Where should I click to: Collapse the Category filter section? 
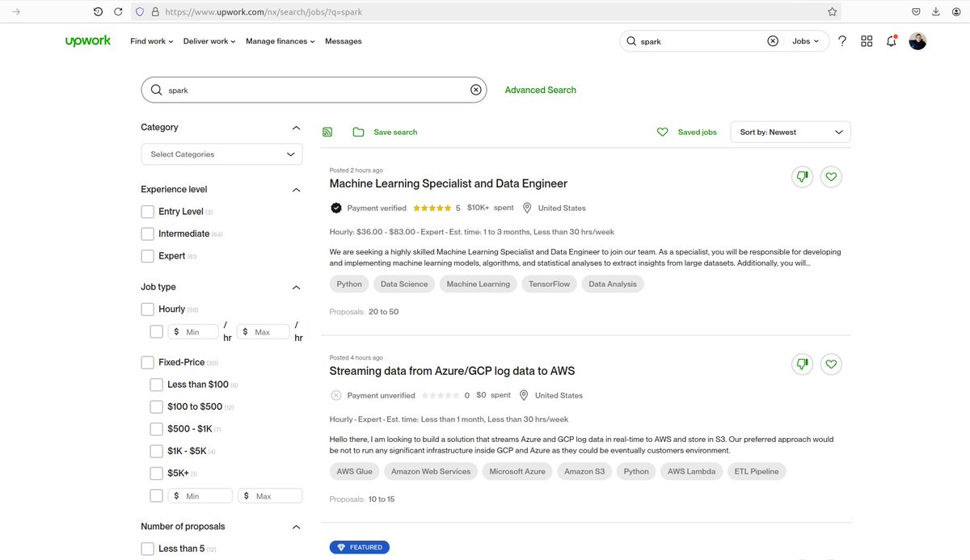[296, 128]
